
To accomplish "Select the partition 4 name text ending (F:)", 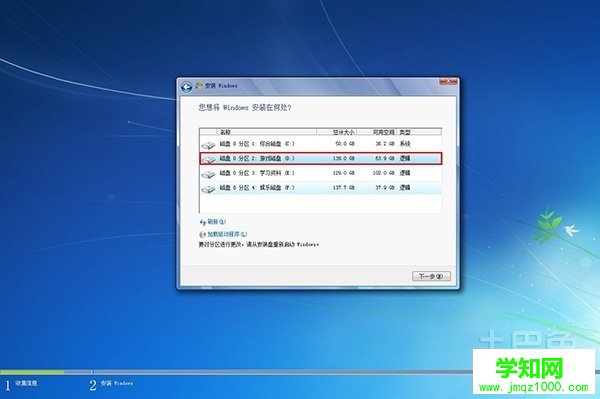I will [257, 187].
